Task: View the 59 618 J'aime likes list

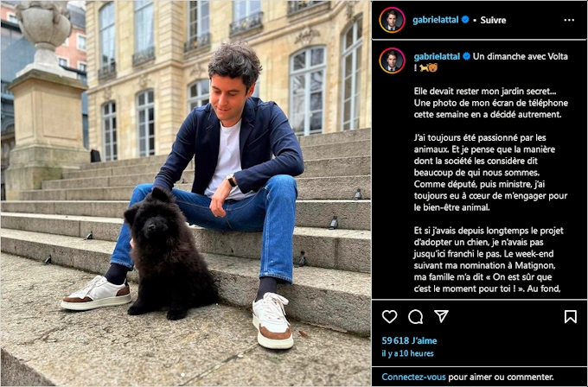Action: pos(409,340)
